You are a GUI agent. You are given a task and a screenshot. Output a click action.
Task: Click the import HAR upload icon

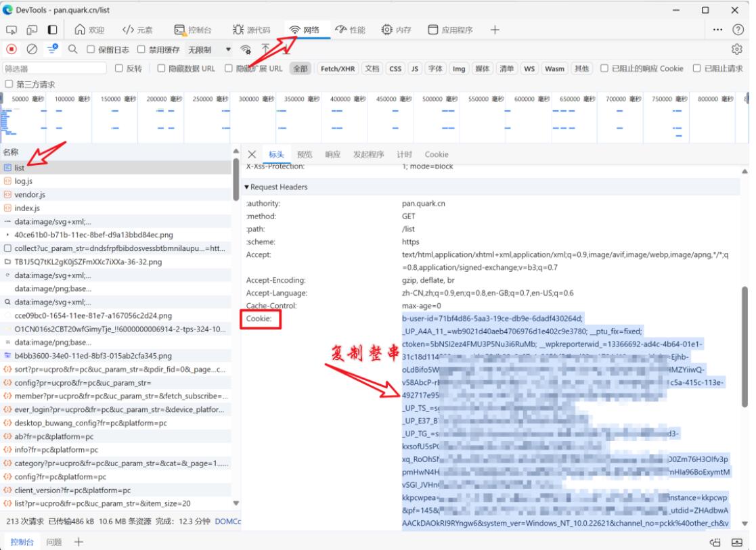pyautogui.click(x=266, y=49)
